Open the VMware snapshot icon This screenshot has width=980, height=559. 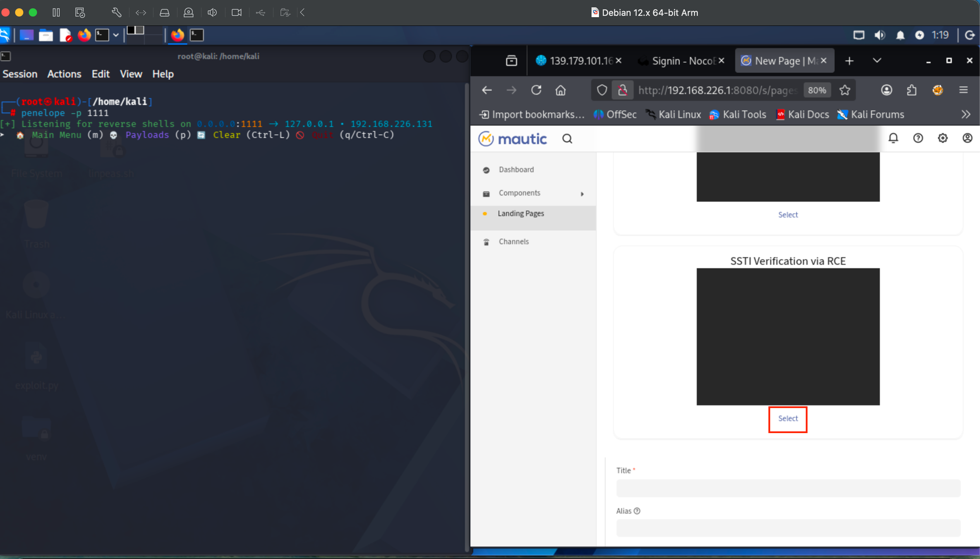[80, 12]
